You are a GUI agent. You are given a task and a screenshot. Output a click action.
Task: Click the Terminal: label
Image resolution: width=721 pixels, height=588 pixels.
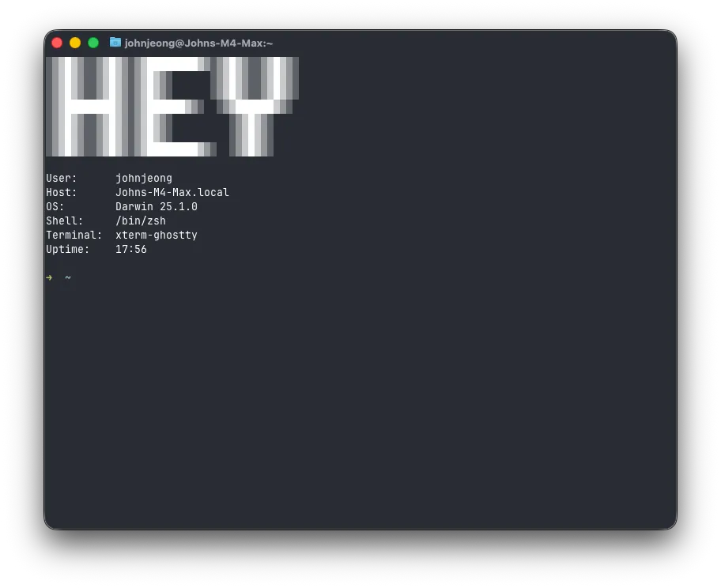74,236
